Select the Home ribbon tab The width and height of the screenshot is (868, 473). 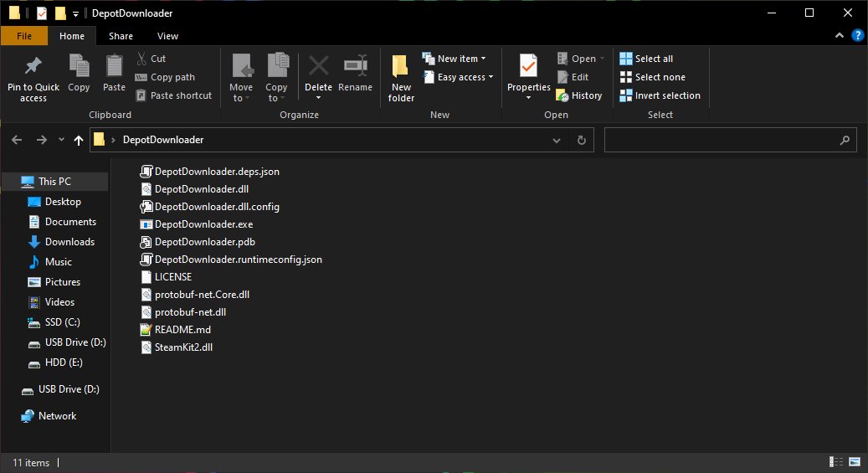pos(72,36)
